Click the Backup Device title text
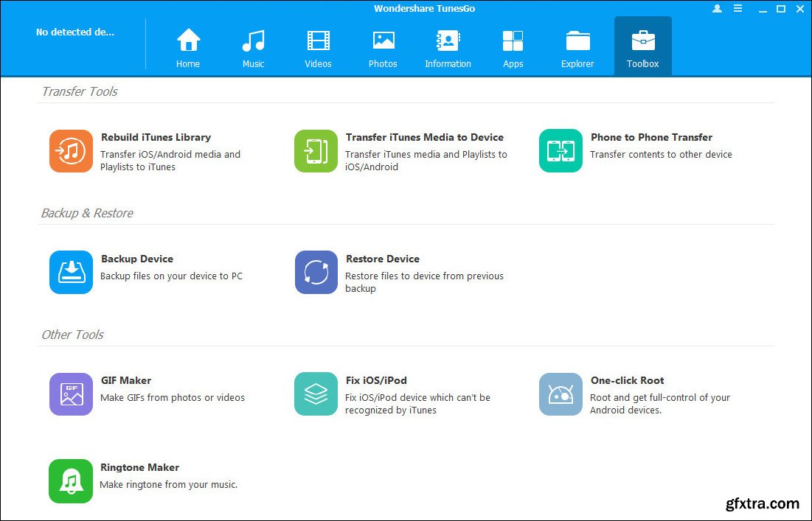Image resolution: width=812 pixels, height=521 pixels. click(x=137, y=259)
